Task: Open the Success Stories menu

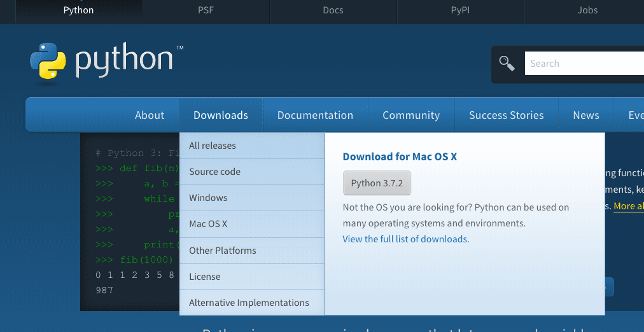Action: pos(506,115)
